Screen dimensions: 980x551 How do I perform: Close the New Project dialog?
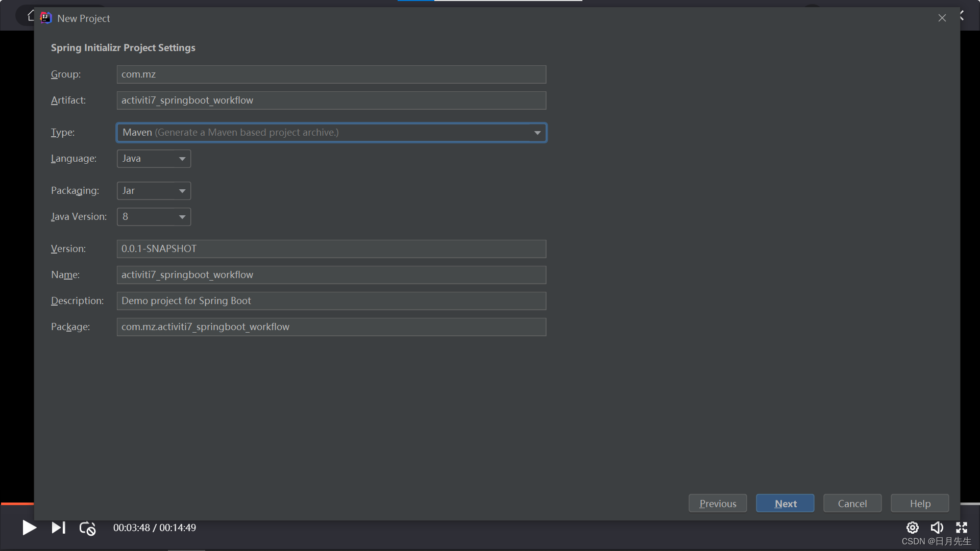(x=942, y=18)
